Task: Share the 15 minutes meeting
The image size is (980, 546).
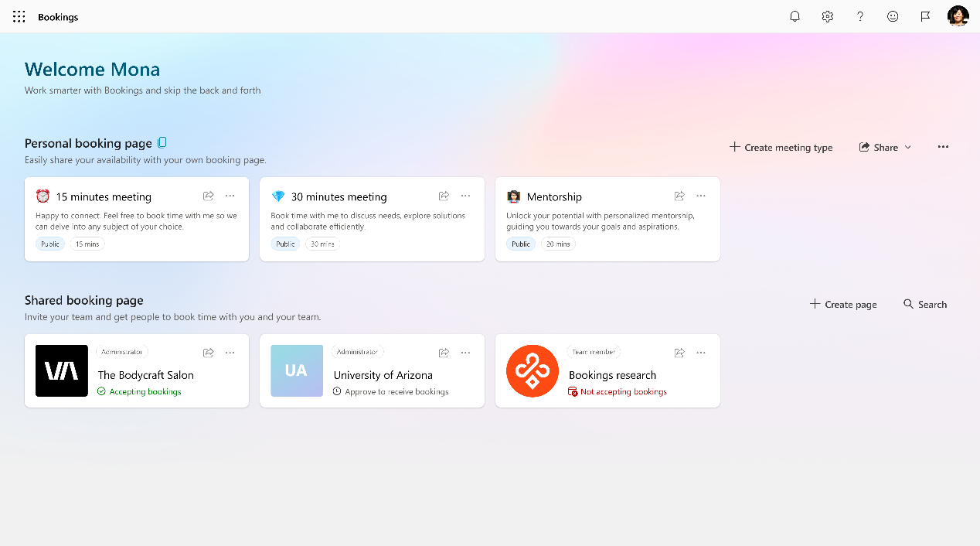Action: pyautogui.click(x=208, y=196)
